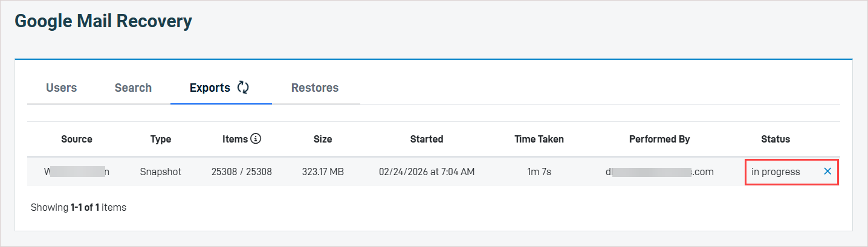Switch to the Users tab

point(62,88)
